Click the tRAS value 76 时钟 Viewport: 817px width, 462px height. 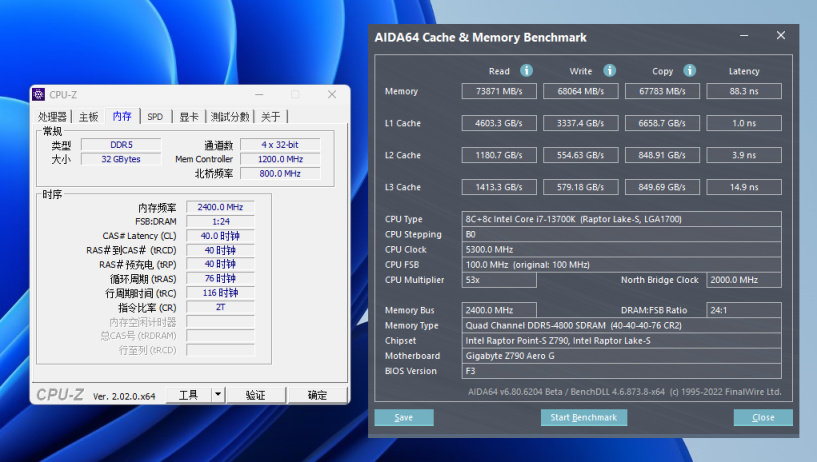coord(220,279)
